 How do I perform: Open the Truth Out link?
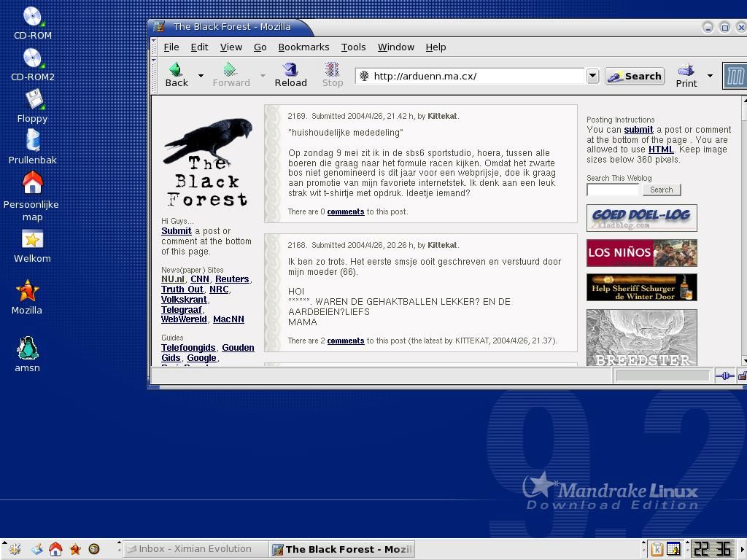tap(182, 289)
